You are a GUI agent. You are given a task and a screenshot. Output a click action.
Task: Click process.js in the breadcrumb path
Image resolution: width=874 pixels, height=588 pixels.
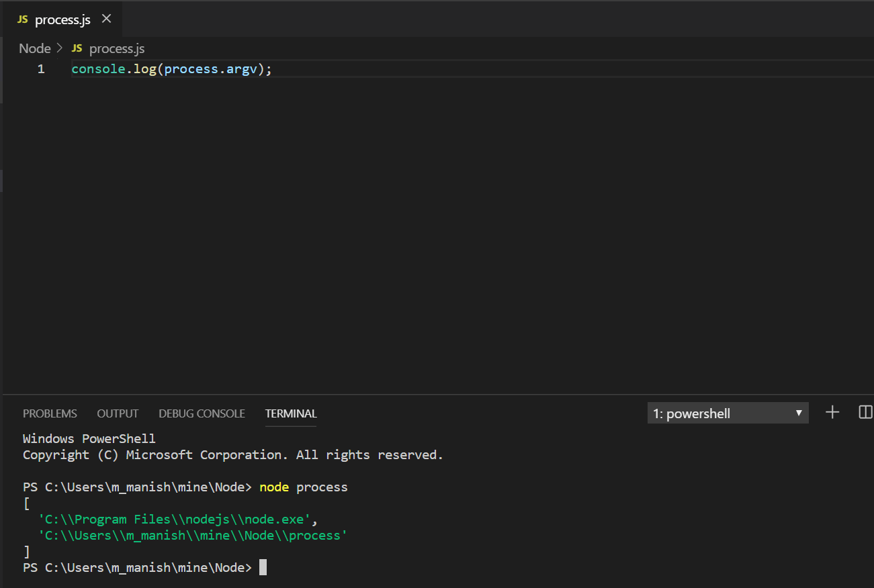(116, 48)
